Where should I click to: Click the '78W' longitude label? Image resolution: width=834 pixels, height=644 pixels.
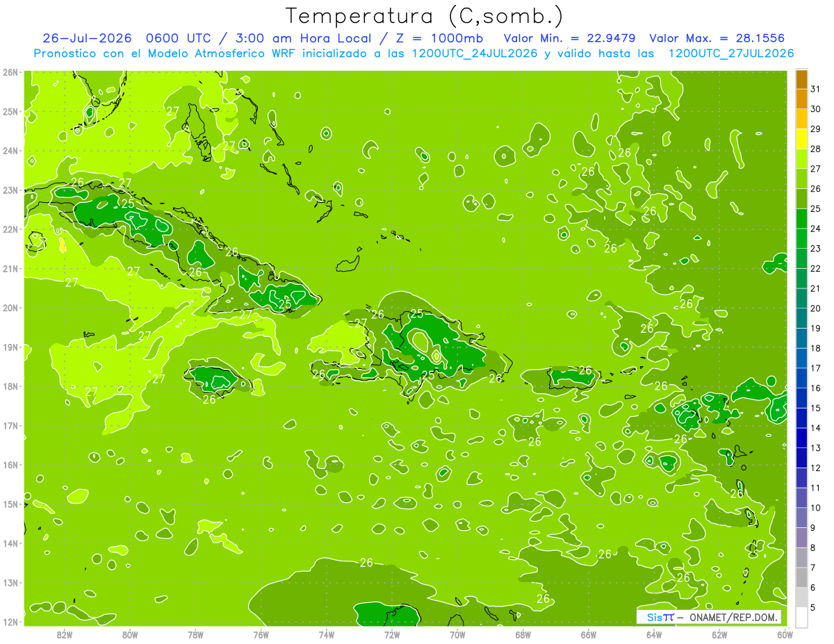pos(195,634)
